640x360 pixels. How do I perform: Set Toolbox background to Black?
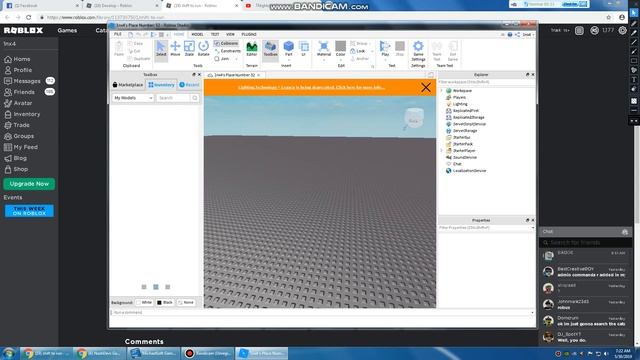pyautogui.click(x=165, y=302)
